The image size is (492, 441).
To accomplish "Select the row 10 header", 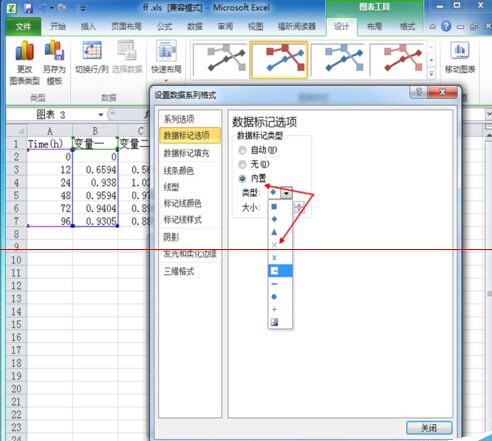I will point(16,260).
